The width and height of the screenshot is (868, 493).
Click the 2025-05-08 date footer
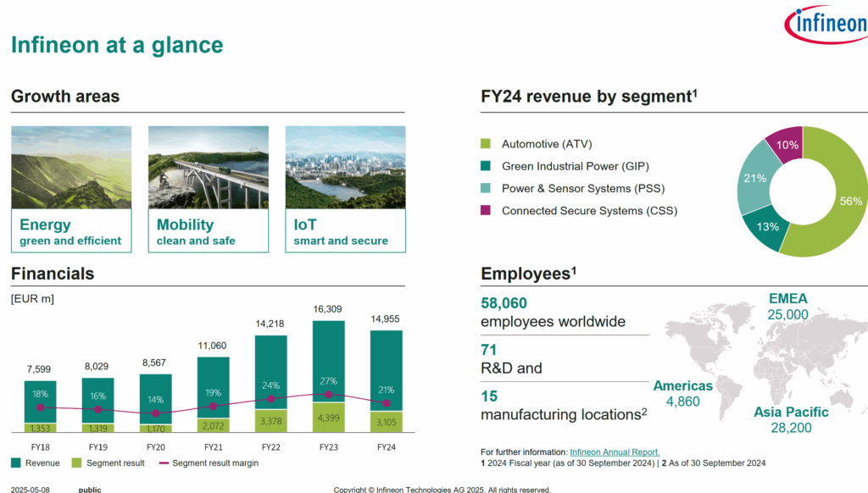[x=30, y=489]
